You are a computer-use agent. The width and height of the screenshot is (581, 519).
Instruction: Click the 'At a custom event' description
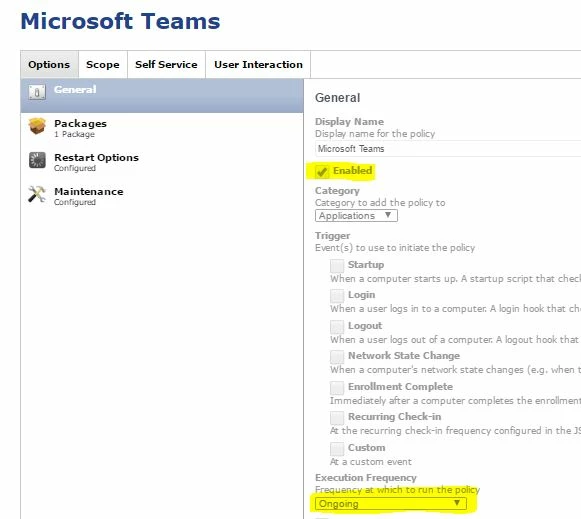tap(371, 462)
